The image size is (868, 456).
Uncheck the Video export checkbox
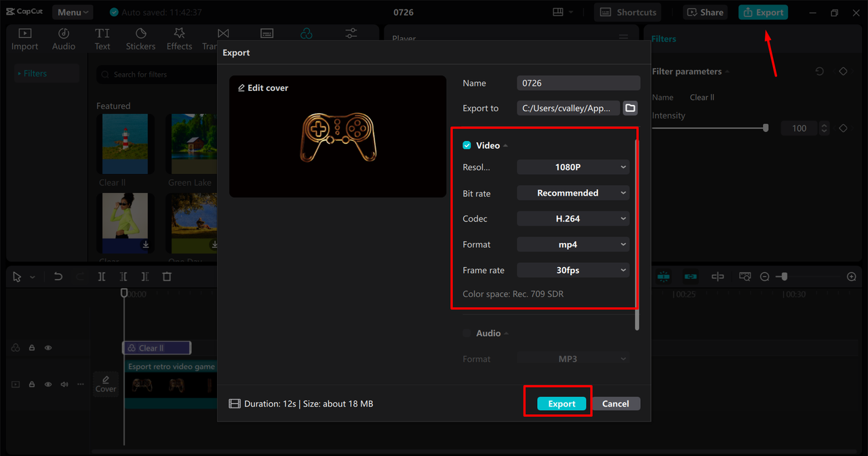pyautogui.click(x=467, y=146)
